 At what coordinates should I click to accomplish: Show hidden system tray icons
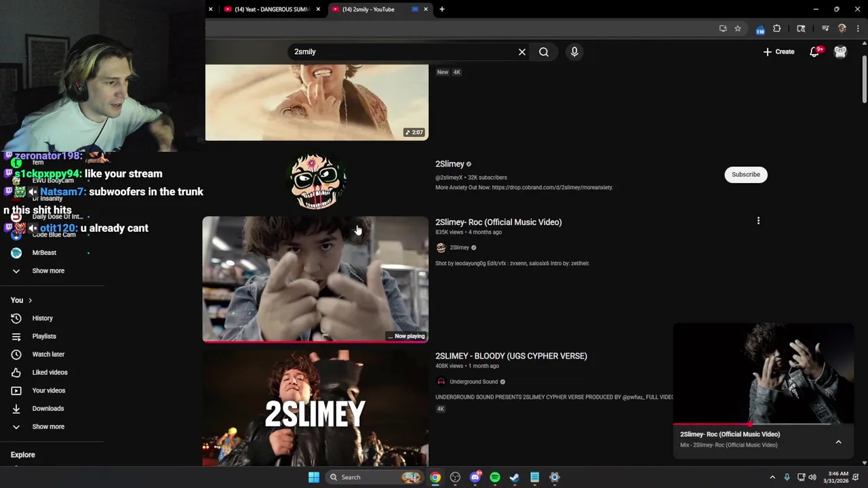click(x=772, y=477)
